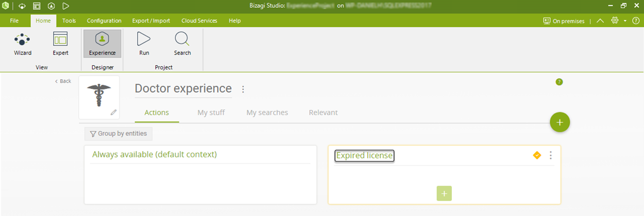Toggle Group by entities filter
This screenshot has height=216, width=644.
click(118, 134)
